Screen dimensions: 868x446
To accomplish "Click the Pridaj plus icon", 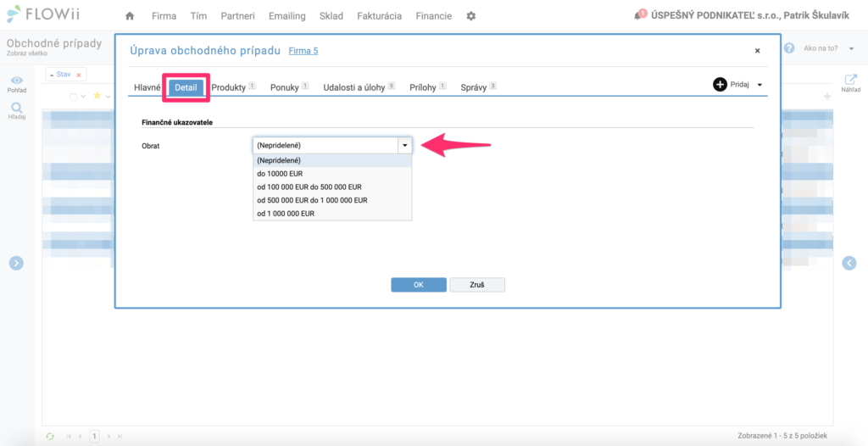I will tap(720, 85).
